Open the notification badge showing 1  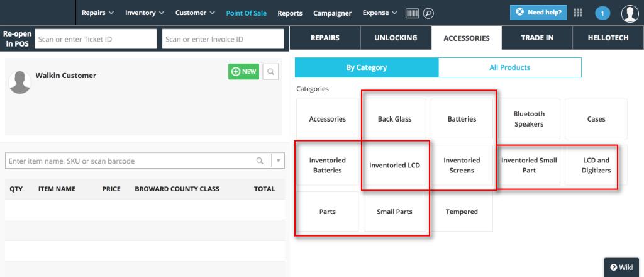[x=602, y=14]
